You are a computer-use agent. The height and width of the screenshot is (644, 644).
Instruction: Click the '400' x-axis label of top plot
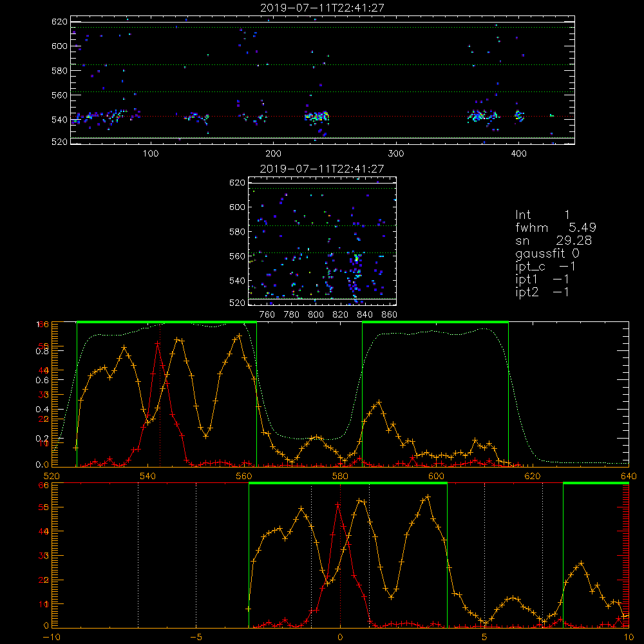(518, 154)
